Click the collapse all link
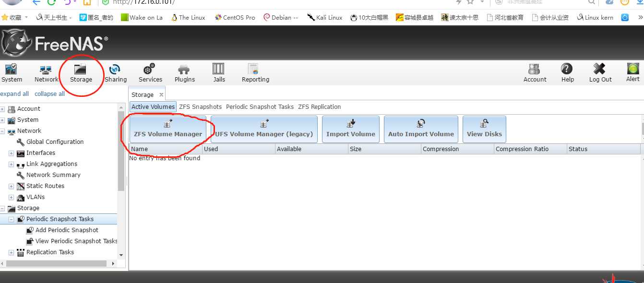 point(49,94)
